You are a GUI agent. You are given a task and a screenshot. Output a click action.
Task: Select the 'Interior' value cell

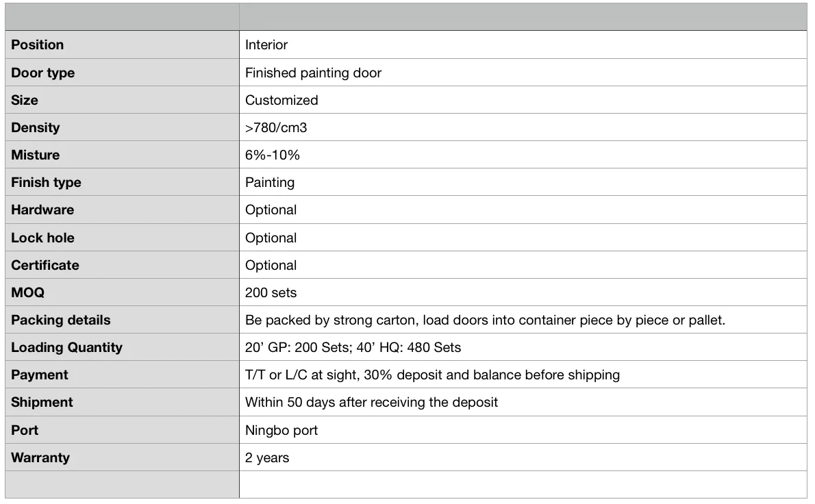(x=266, y=45)
